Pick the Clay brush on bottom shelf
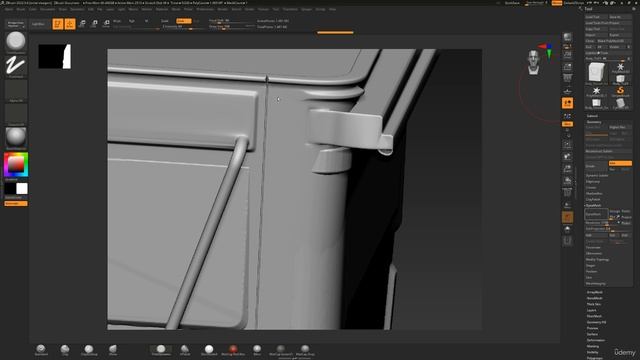Viewport: 640px width, 360px height. 65,350
